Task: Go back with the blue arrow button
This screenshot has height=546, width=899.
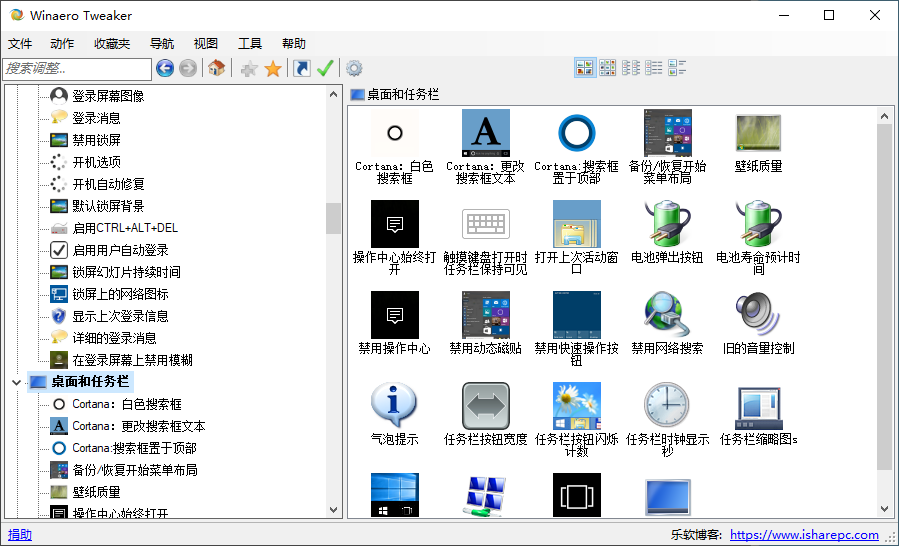Action: [165, 68]
